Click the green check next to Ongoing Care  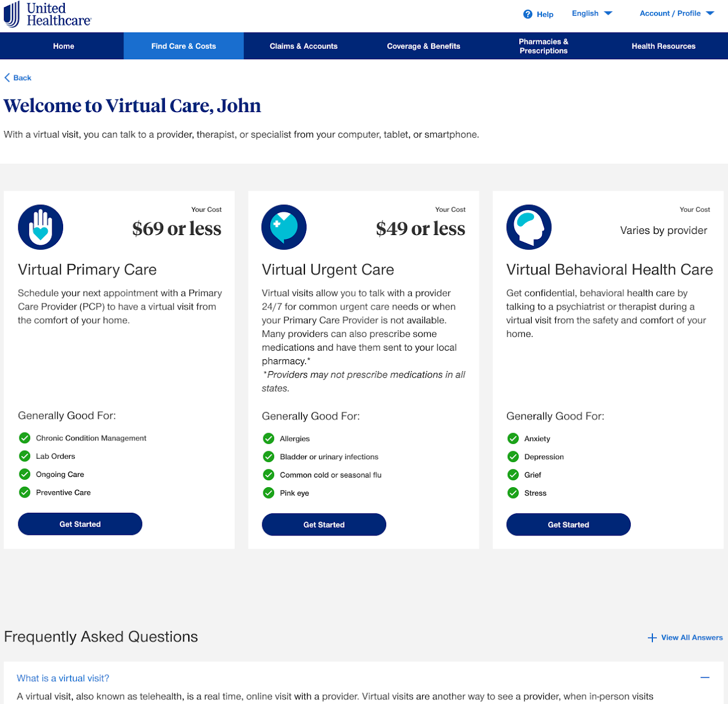[x=24, y=474]
